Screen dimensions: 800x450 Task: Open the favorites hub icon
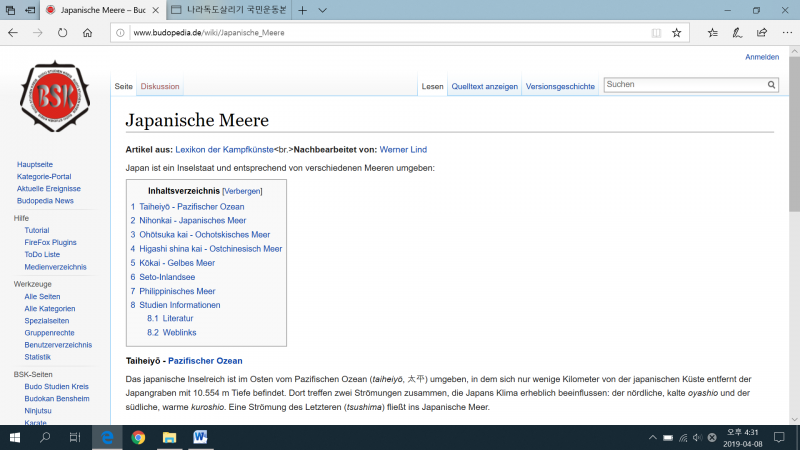coord(712,32)
